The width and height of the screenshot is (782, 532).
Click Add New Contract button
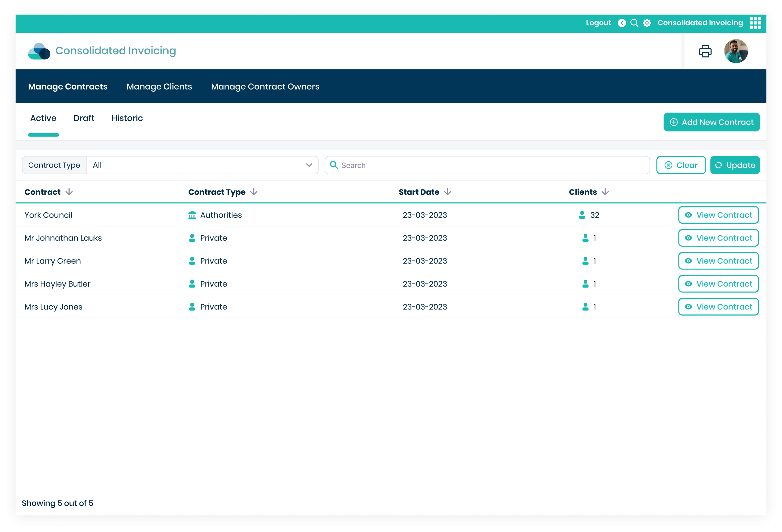[x=712, y=122]
